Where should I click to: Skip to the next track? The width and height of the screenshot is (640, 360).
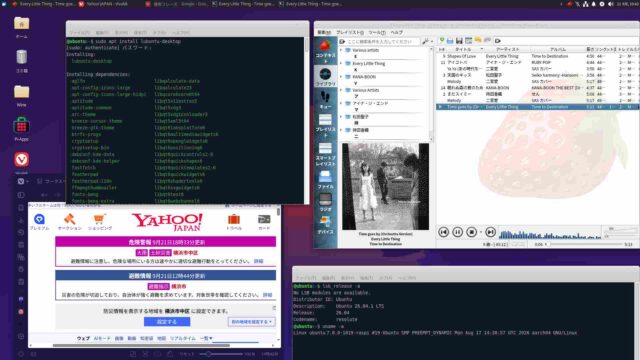click(x=491, y=232)
